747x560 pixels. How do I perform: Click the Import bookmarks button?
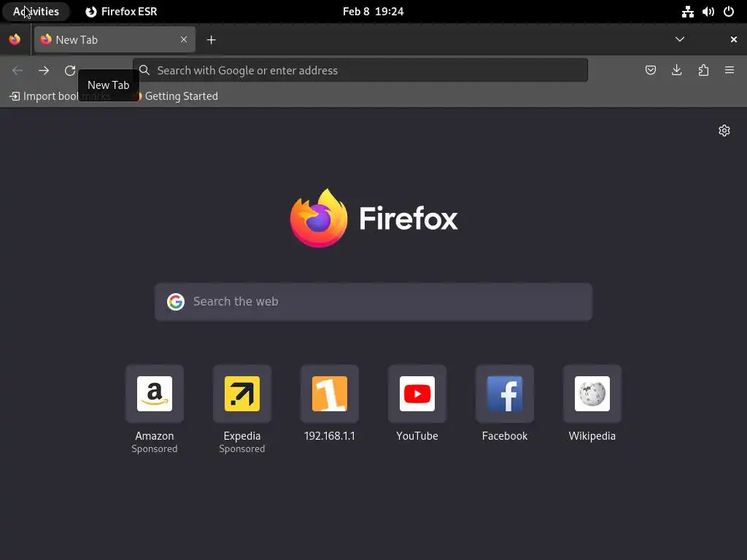pos(61,96)
